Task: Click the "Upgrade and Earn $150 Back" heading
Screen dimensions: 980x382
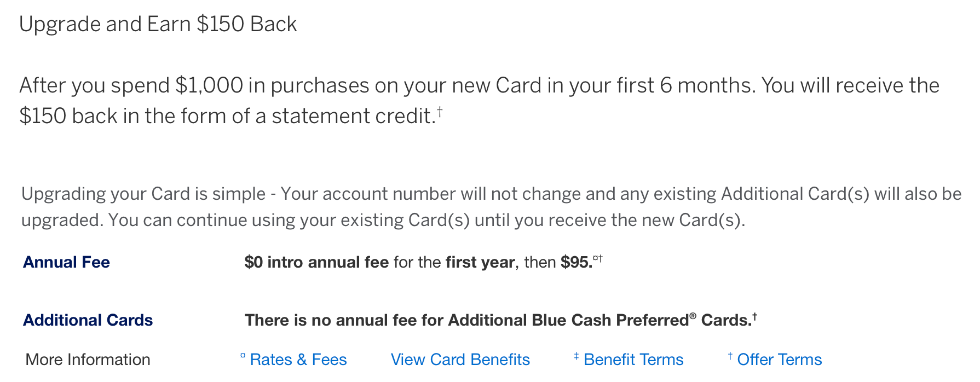Action: (158, 24)
